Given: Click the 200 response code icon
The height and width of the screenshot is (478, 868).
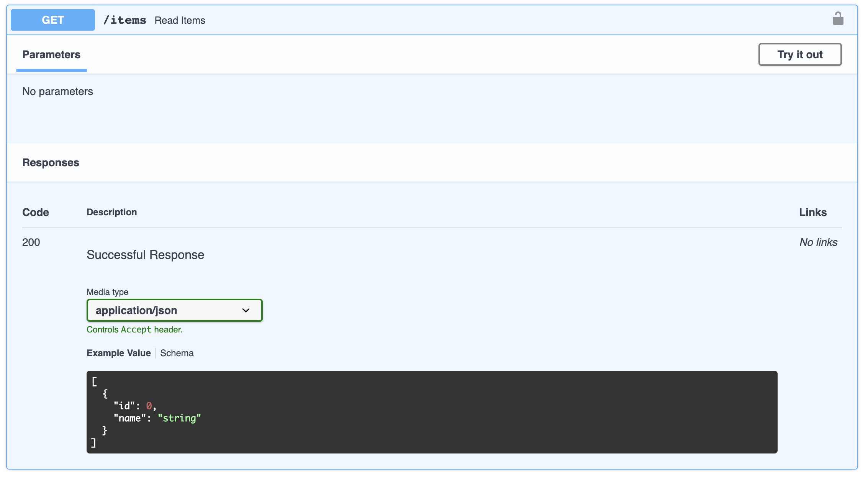Looking at the screenshot, I should 31,242.
